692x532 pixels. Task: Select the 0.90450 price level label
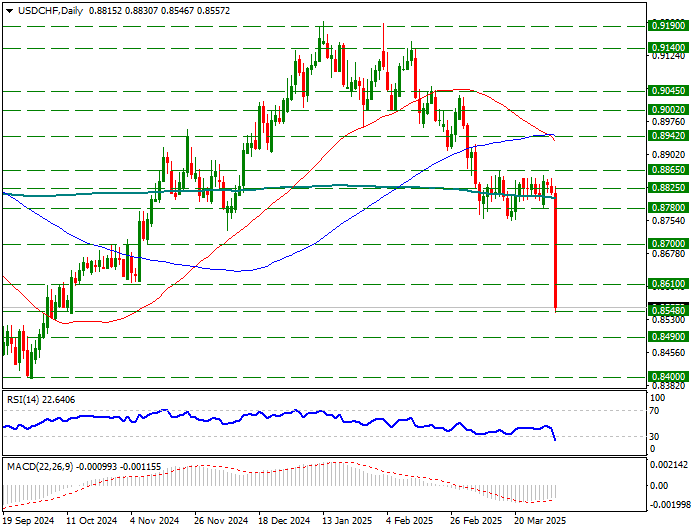click(x=669, y=91)
